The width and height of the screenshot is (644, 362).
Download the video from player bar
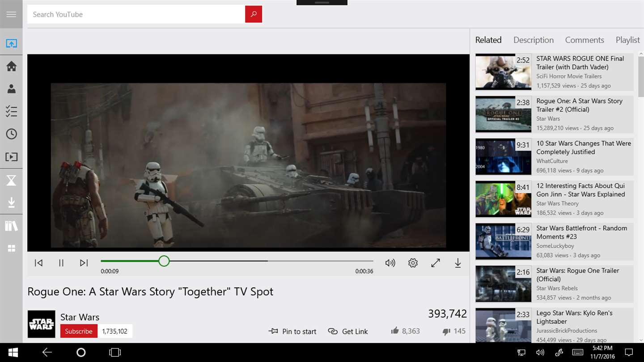pos(458,263)
